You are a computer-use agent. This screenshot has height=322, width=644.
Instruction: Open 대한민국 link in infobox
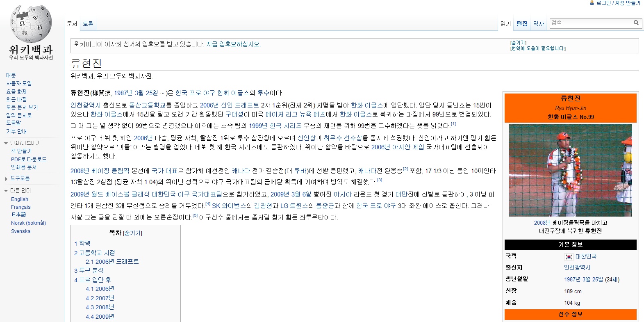pos(586,256)
